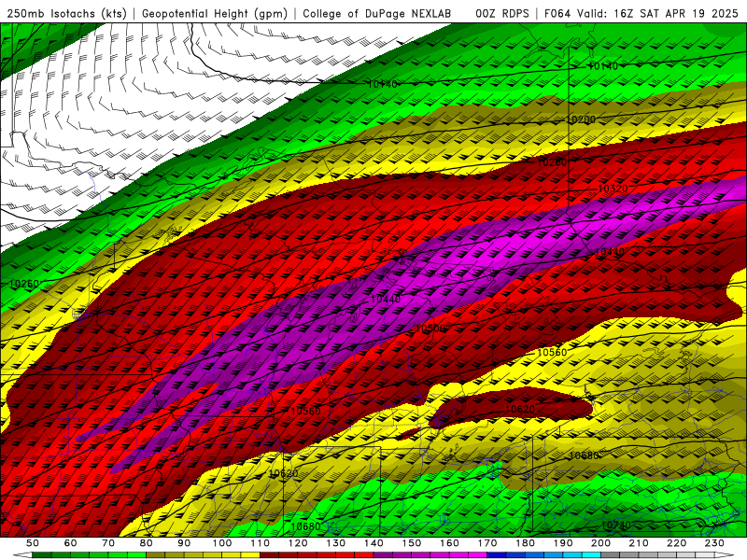Click the 10200 height contour label

tap(580, 119)
